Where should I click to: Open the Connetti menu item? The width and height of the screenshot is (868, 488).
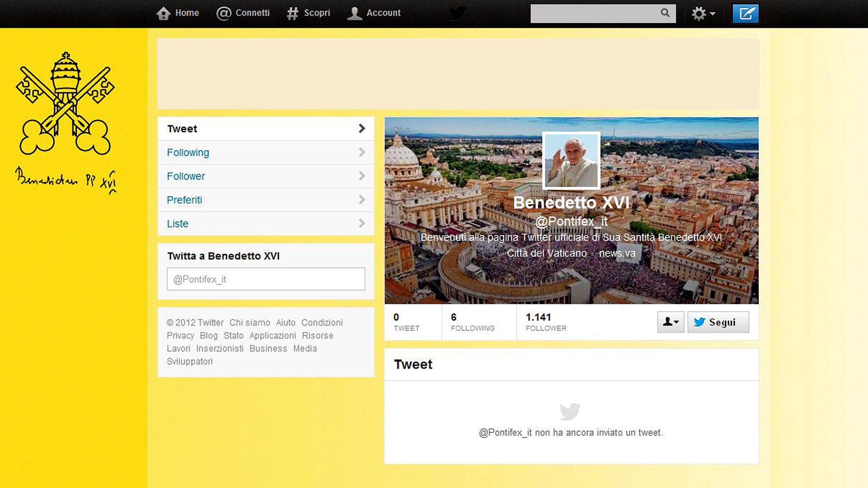point(243,13)
